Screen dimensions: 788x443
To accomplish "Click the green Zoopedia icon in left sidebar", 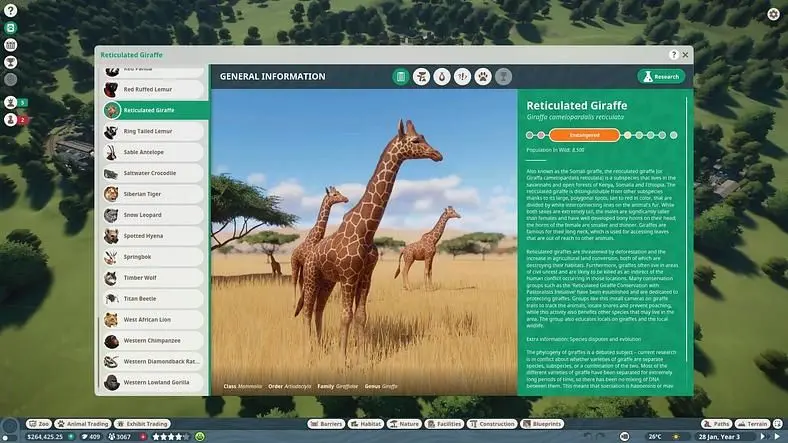I will [x=11, y=28].
